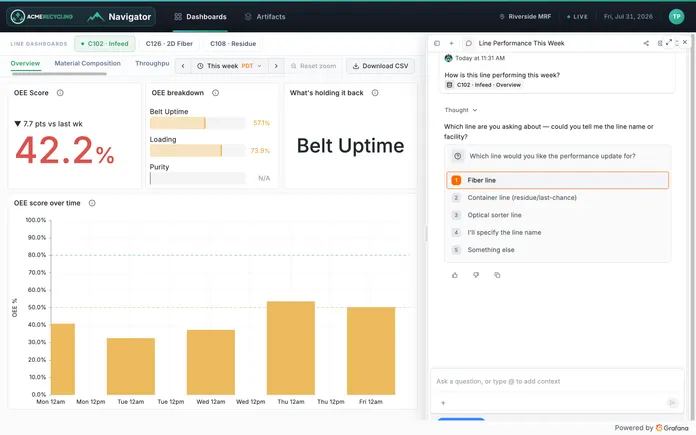Screen dimensions: 696x435
Task: Open the Material Composition tab
Action: 87,63
